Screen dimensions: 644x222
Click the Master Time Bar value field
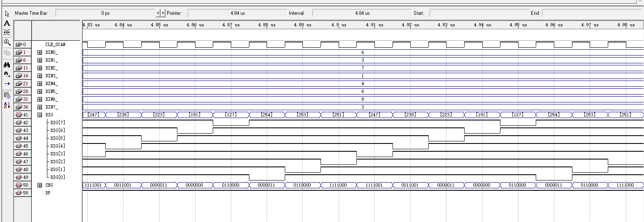tap(105, 13)
